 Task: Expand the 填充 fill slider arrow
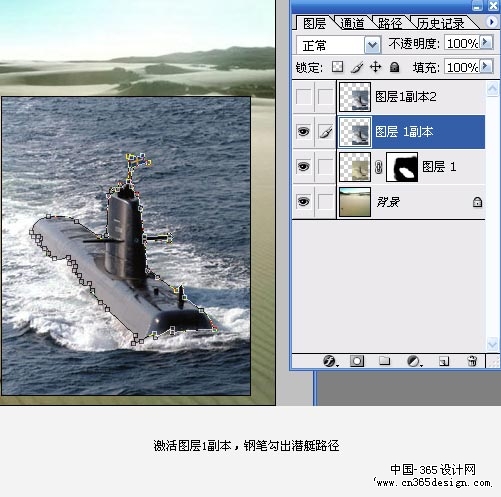click(x=486, y=67)
